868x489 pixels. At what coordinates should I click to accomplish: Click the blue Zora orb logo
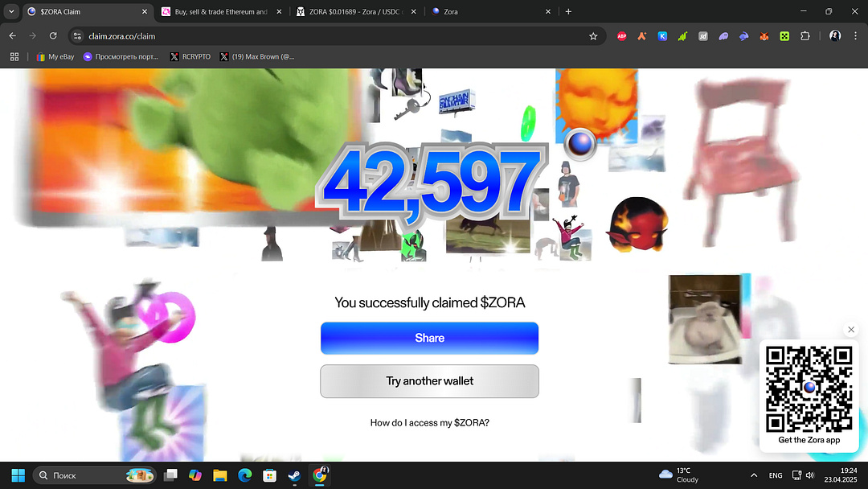point(580,144)
